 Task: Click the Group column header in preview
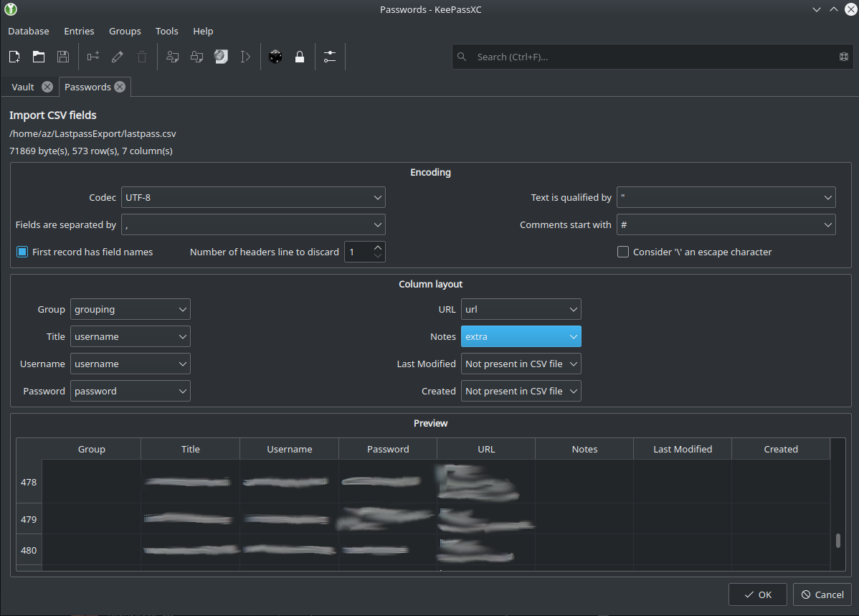(92, 450)
